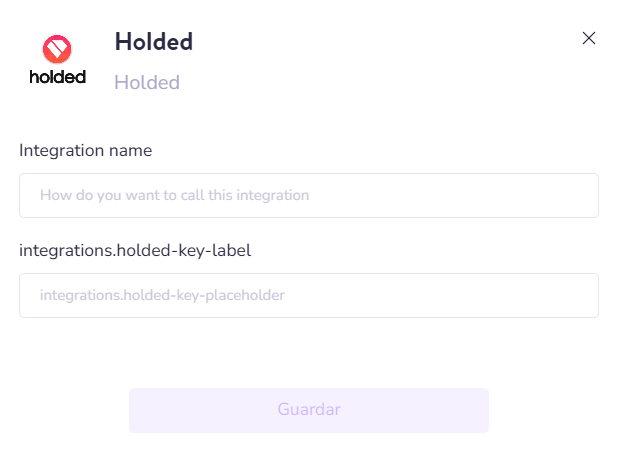Viewport: 623px width, 467px height.
Task: Click the X icon at top right
Action: [589, 38]
